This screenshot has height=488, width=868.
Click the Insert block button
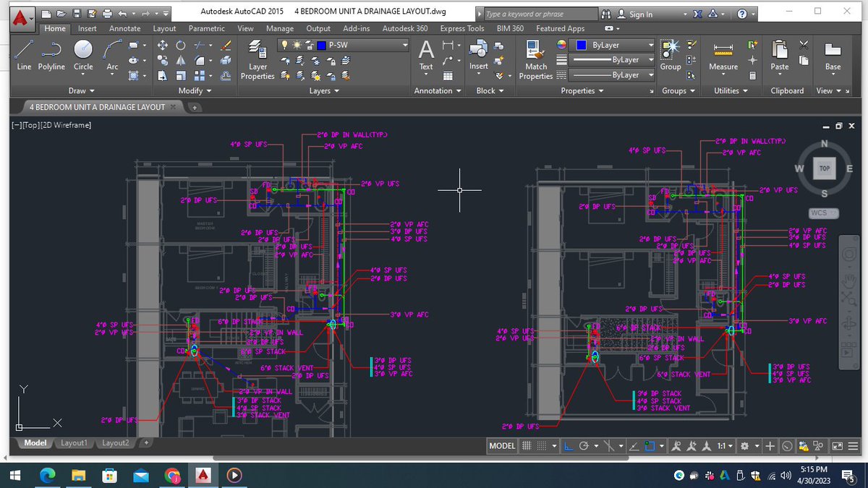[479, 55]
